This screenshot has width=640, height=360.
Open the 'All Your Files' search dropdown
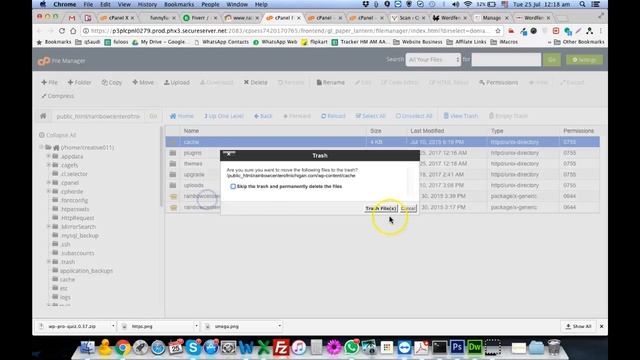(433, 60)
